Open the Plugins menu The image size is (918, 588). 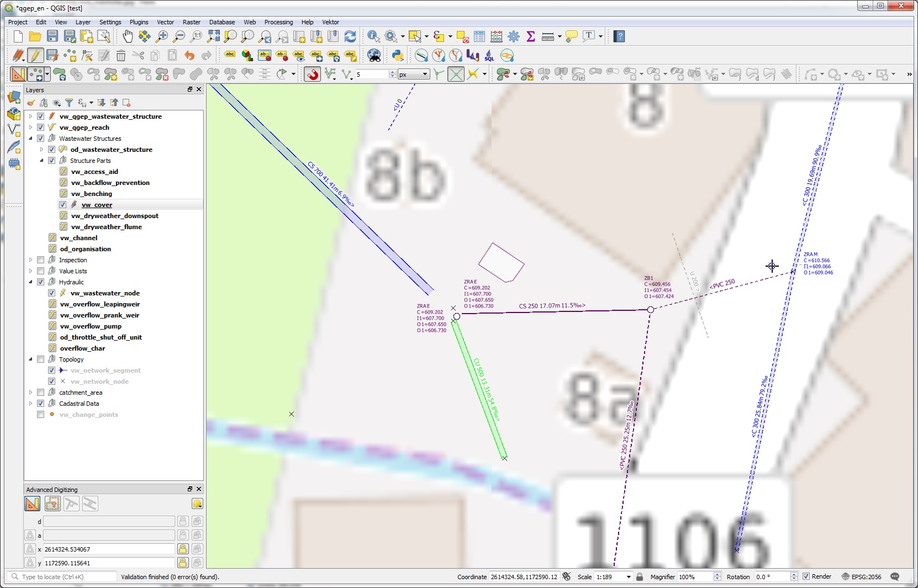point(139,22)
